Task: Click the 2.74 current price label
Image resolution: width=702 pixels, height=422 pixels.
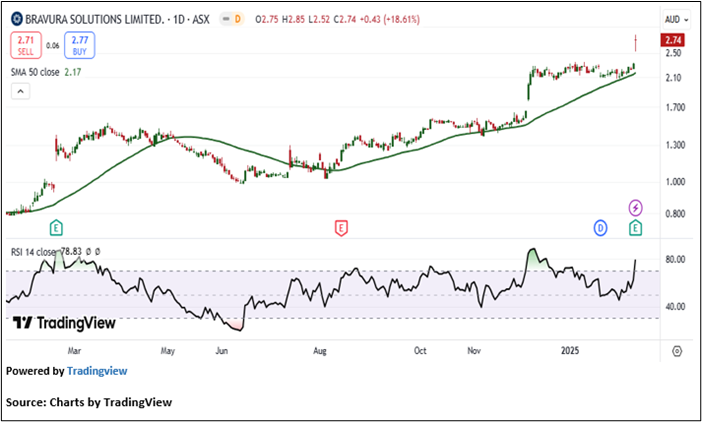Action: tap(672, 40)
